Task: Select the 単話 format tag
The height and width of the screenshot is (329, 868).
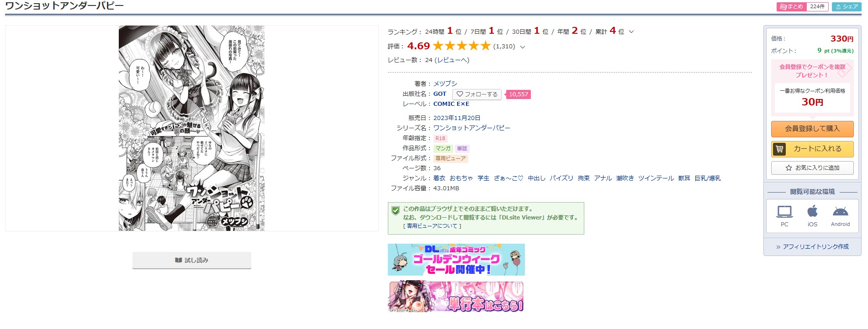Action: pos(462,148)
